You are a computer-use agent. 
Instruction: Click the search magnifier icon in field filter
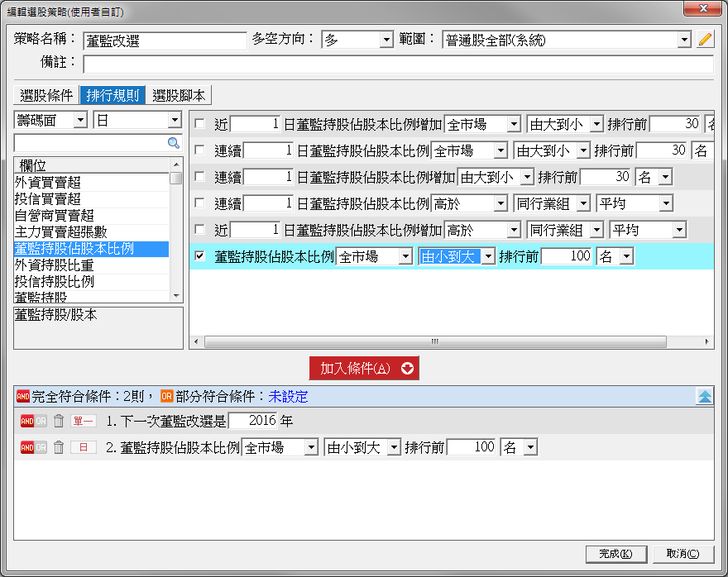[x=174, y=143]
